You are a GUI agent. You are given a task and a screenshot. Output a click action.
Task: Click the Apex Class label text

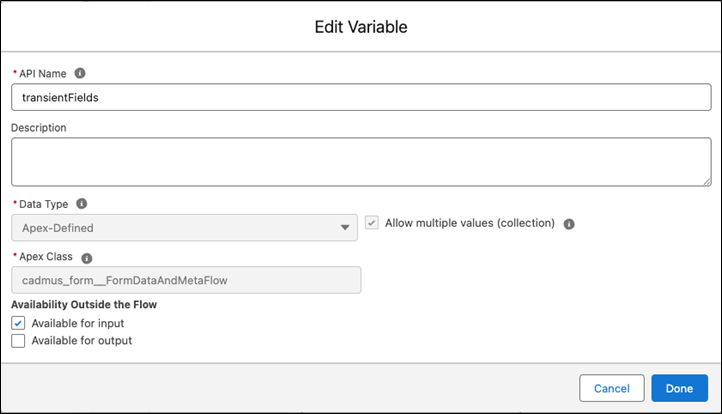(48, 257)
